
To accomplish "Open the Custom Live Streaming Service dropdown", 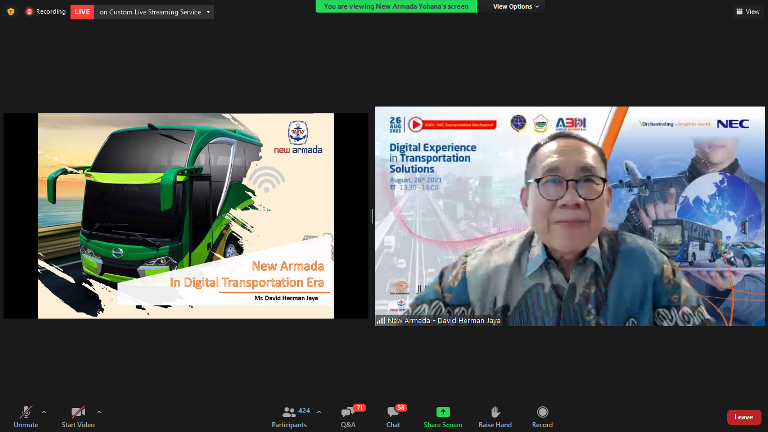I will pyautogui.click(x=154, y=12).
